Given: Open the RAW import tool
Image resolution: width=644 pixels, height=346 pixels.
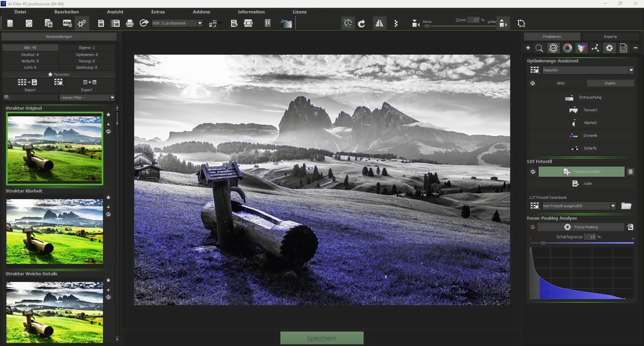Looking at the screenshot, I should pyautogui.click(x=67, y=23).
